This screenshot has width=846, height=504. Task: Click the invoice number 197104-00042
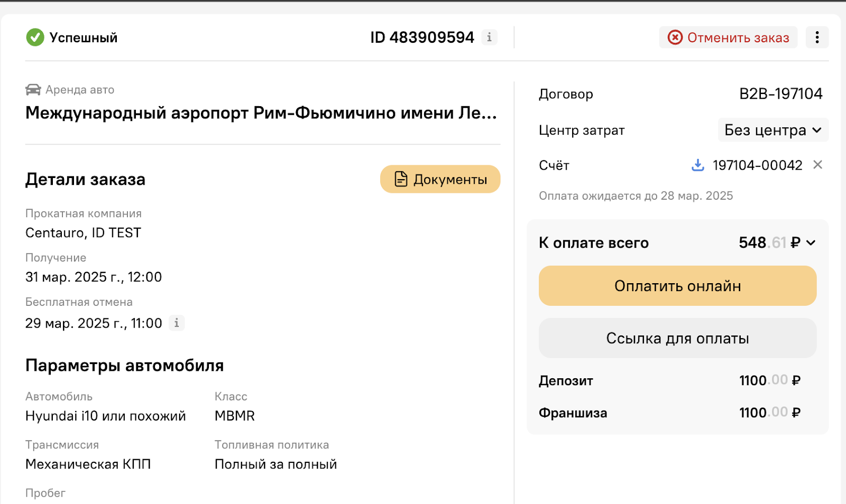(757, 165)
